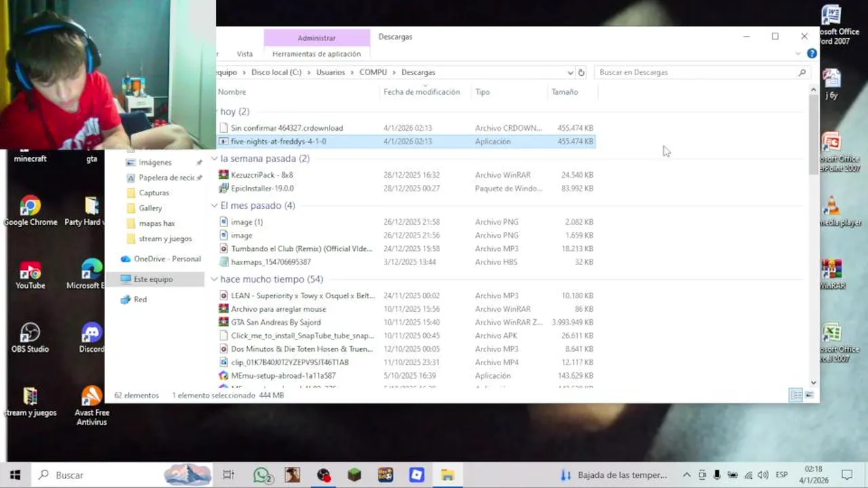Screen dimensions: 868x488
Task: Select Red in navigation pane
Action: click(x=140, y=300)
